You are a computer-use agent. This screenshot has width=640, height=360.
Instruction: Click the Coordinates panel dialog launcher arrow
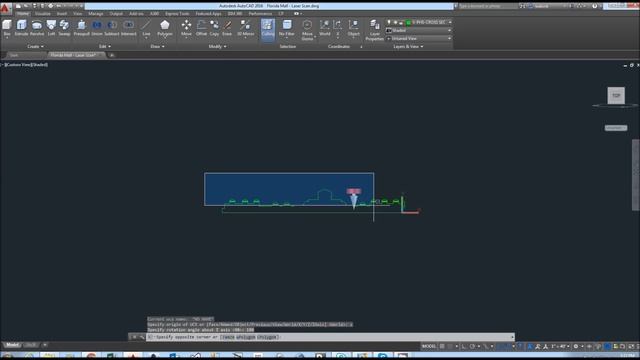pyautogui.click(x=361, y=47)
